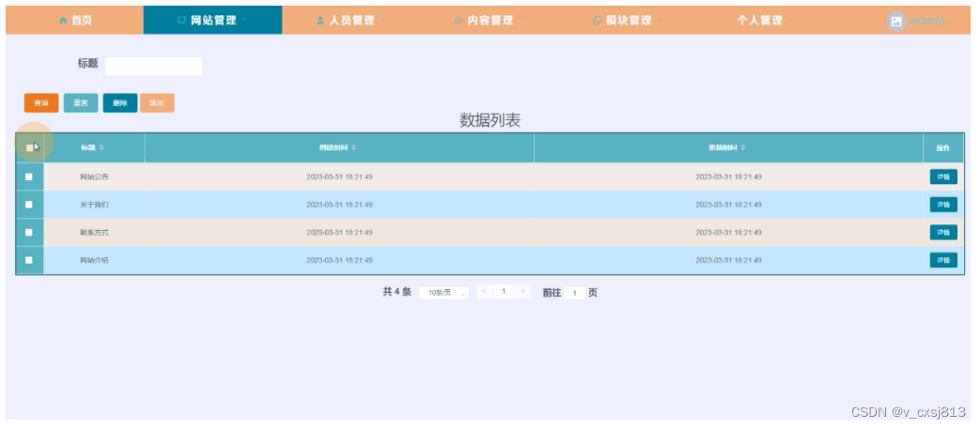Click 更新时间 value in 关于我们 row

pos(729,205)
